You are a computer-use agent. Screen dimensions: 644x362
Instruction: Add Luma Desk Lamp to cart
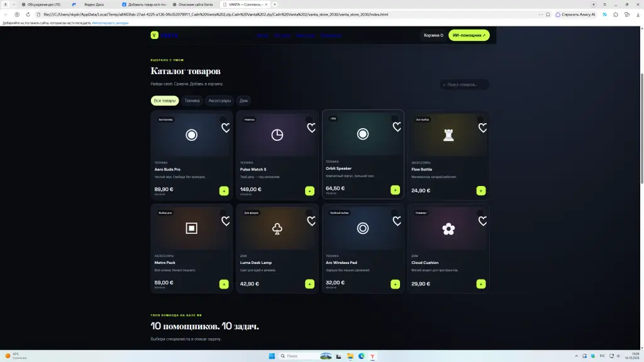(309, 284)
